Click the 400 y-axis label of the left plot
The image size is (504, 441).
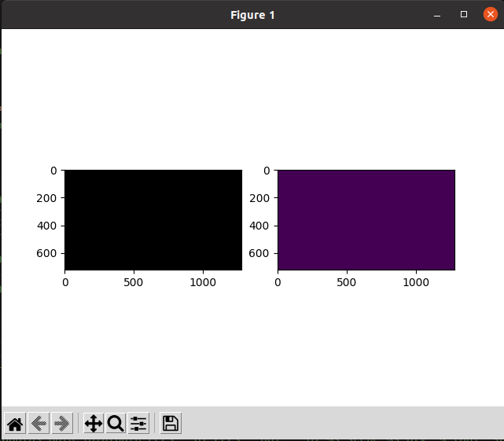click(x=46, y=226)
